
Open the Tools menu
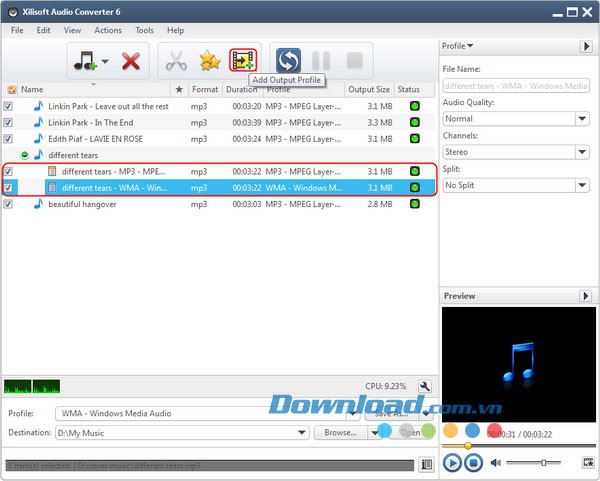[x=144, y=30]
